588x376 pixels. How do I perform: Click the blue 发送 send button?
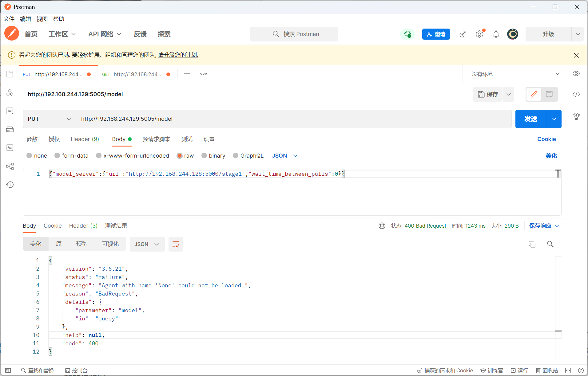(531, 119)
